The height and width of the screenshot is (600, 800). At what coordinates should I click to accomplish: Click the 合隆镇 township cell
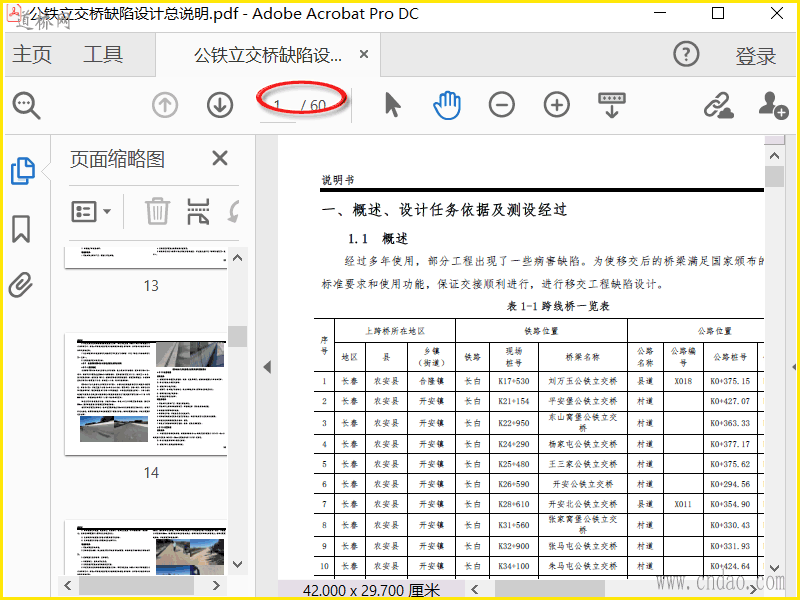tap(432, 381)
